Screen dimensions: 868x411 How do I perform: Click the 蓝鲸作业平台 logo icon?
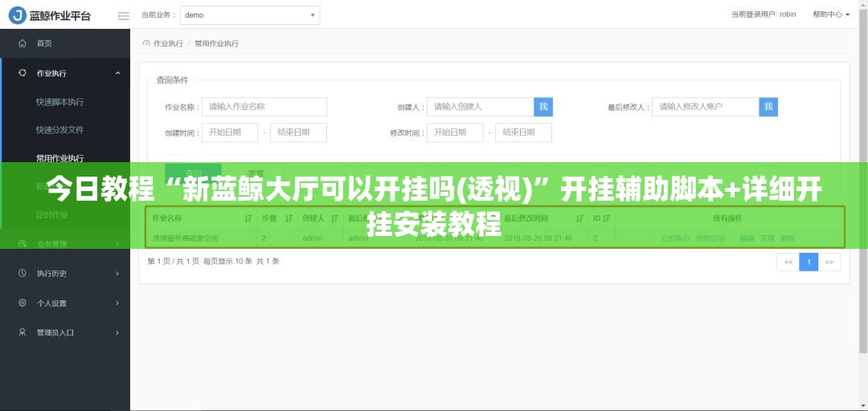(x=18, y=15)
